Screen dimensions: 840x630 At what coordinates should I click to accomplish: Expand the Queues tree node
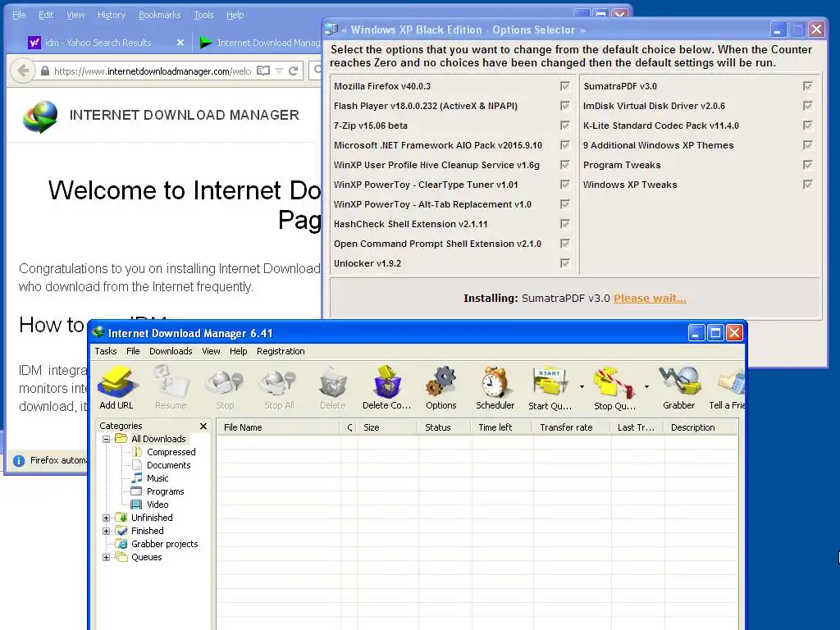(x=106, y=557)
